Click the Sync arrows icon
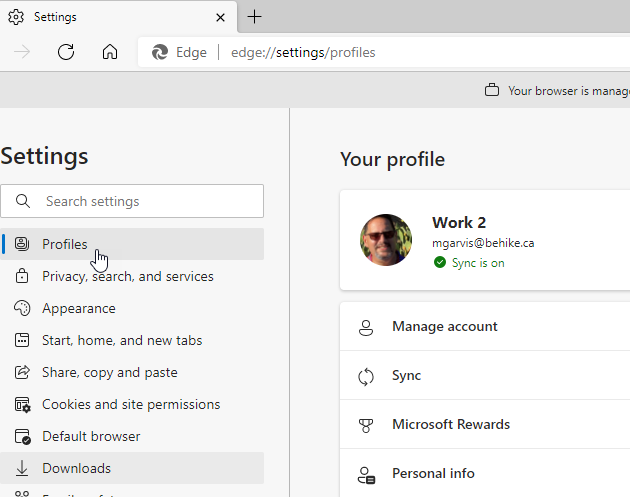Screen dimensions: 630x497 366,376
